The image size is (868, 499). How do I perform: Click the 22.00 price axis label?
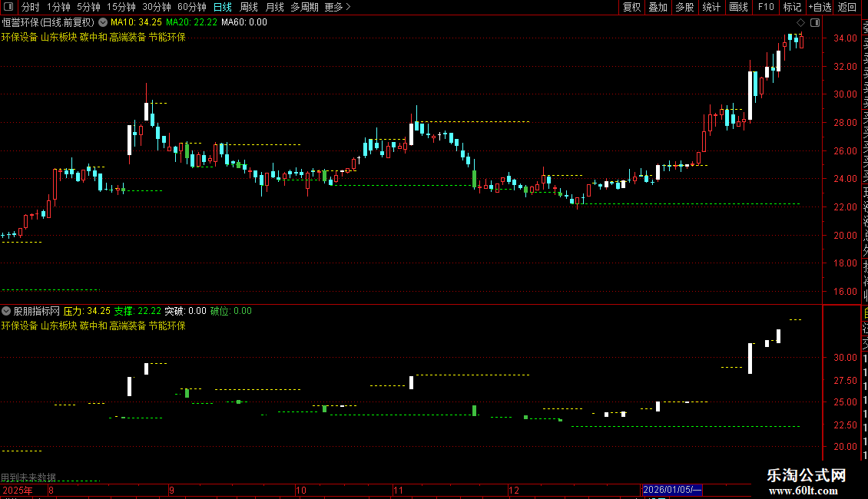pos(845,207)
